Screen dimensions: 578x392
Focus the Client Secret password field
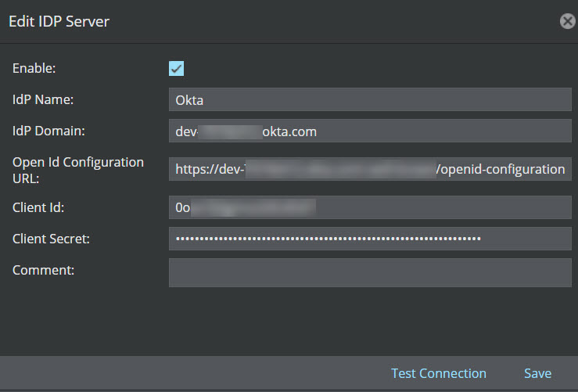coord(370,239)
